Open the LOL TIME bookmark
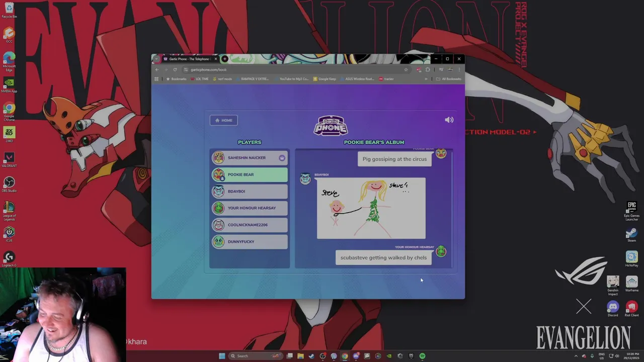Screen dimensions: 644x362 [x=199, y=79]
